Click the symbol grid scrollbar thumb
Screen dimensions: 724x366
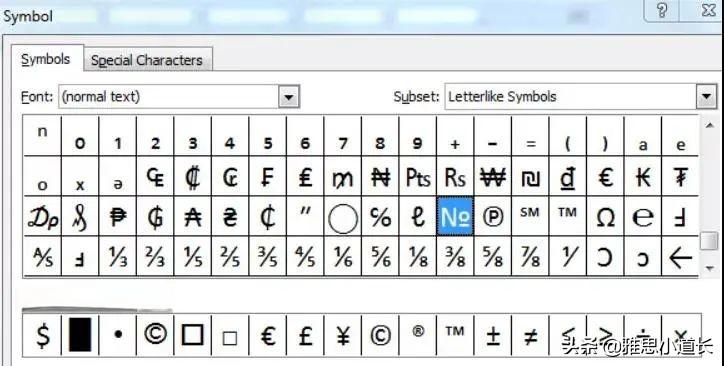pyautogui.click(x=710, y=240)
